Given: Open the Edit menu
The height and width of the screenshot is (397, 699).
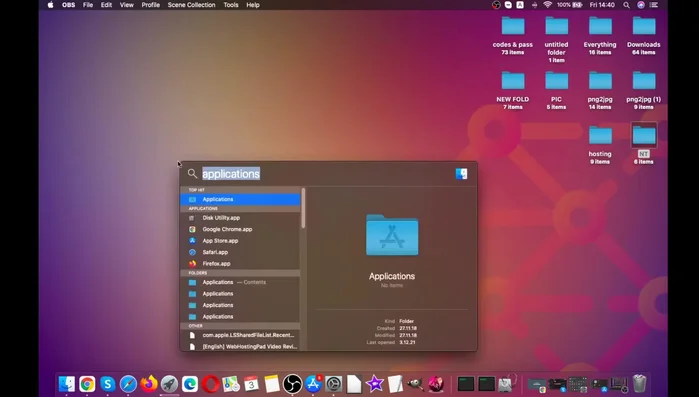Looking at the screenshot, I should (106, 5).
